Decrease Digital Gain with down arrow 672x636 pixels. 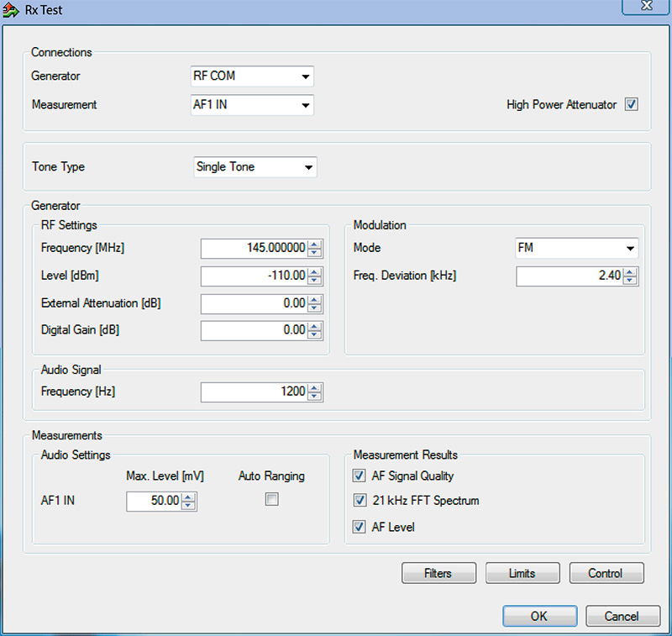(315, 334)
